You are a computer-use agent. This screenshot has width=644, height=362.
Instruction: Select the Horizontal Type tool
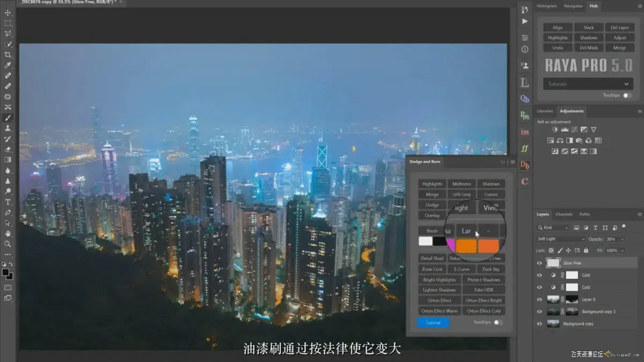8,202
